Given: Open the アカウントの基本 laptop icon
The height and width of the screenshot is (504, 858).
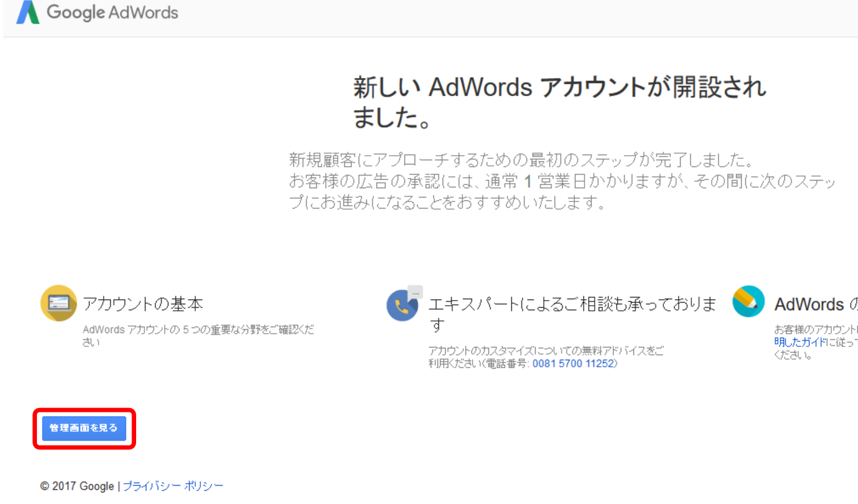Looking at the screenshot, I should click(x=59, y=303).
